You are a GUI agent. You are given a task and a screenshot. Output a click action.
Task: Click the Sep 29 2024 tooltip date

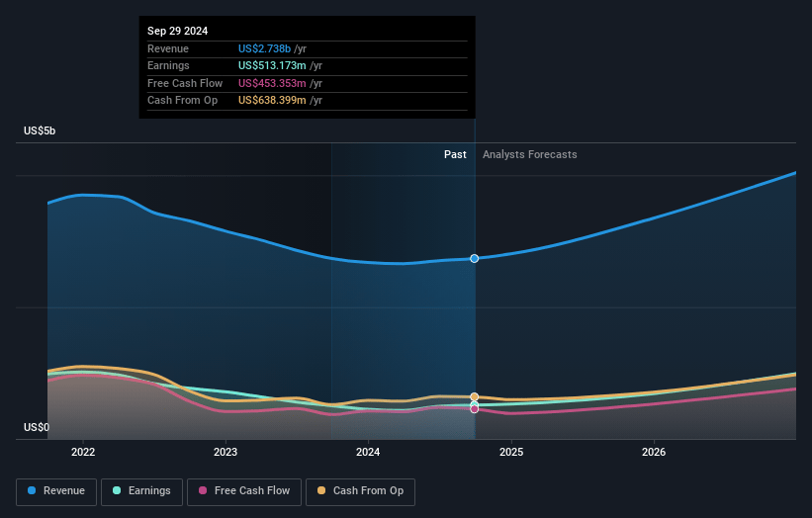[x=178, y=31]
